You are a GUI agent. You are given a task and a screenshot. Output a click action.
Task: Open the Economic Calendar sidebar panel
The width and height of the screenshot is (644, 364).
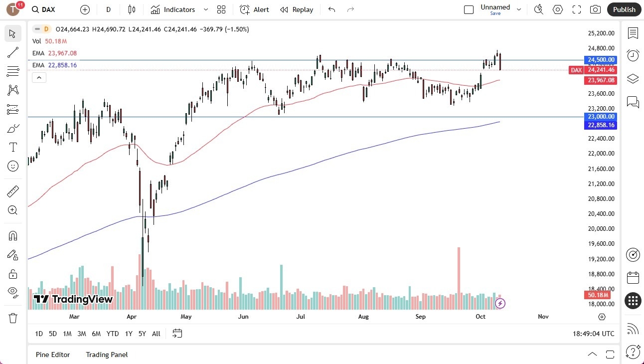[633, 277]
